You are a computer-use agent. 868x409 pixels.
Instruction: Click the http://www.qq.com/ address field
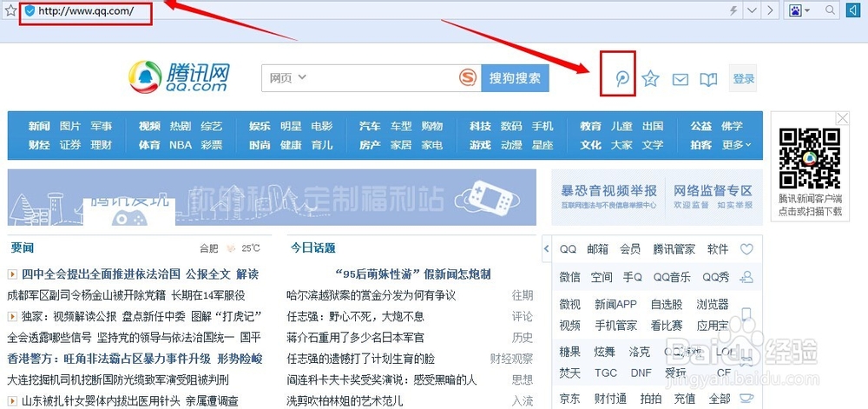[86, 11]
